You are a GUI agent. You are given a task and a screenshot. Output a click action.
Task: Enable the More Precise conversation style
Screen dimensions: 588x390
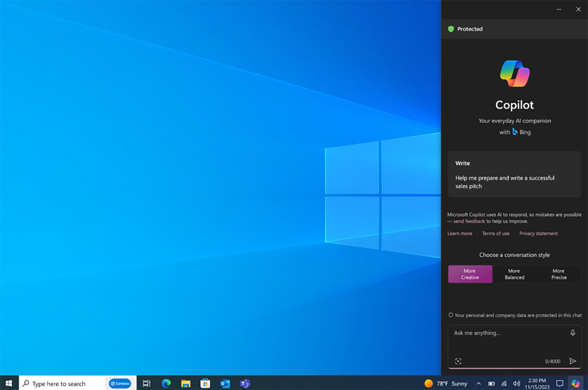point(559,274)
